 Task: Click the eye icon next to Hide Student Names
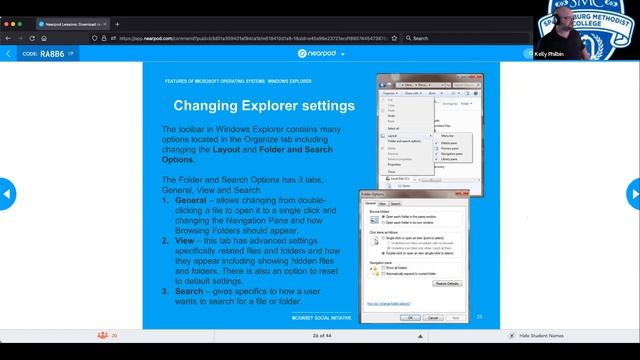click(x=512, y=336)
